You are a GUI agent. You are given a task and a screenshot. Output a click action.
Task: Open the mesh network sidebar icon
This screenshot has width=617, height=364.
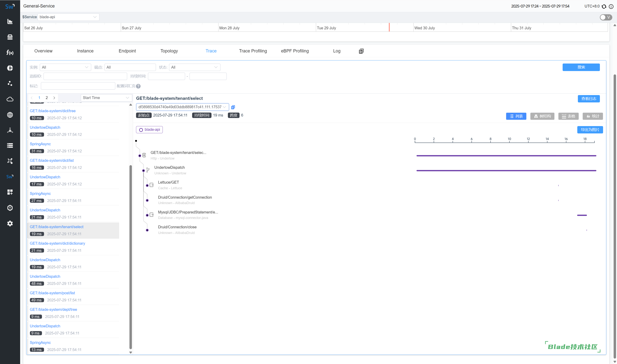click(10, 161)
